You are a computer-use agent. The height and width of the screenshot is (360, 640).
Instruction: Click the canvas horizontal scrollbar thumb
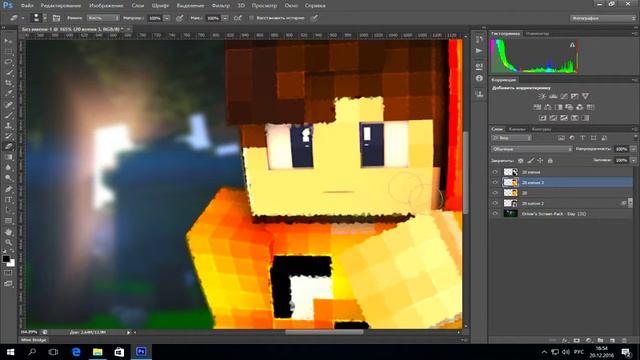(x=324, y=333)
